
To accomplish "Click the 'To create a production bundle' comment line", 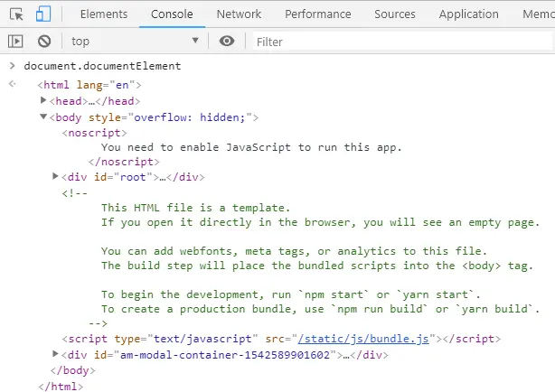I will [320, 309].
